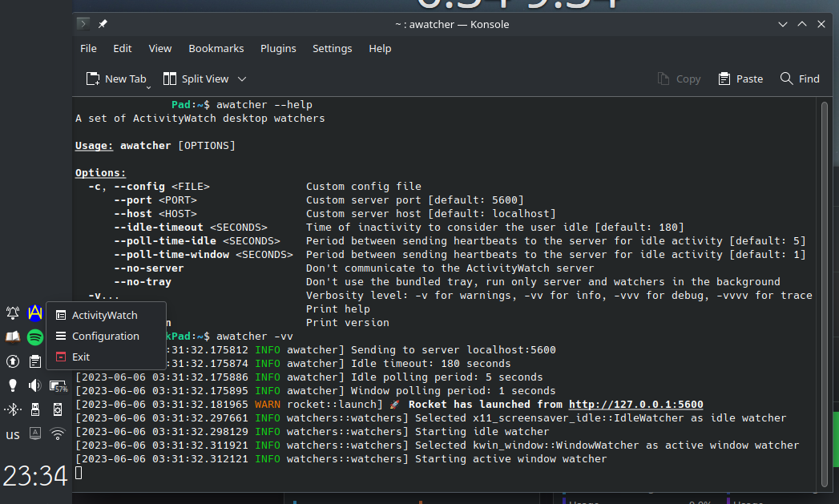839x504 pixels.
Task: Click the 'us' keyboard layout indicator
Action: (x=13, y=434)
